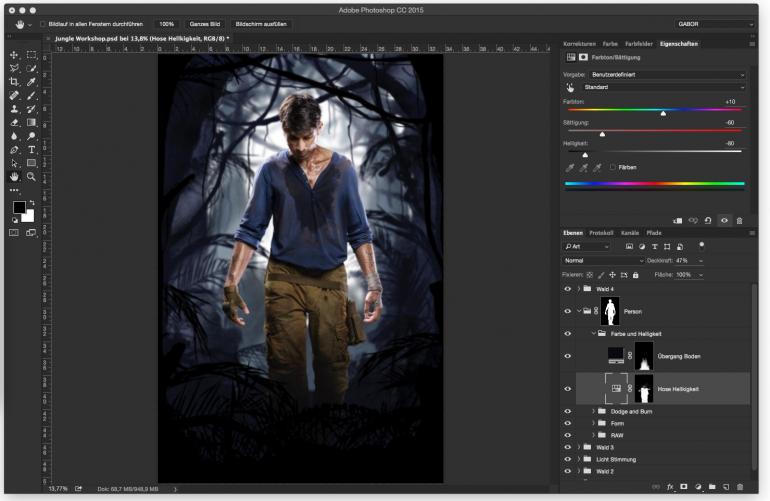Select the Brush tool
Viewport: 770px width, 501px height.
pyautogui.click(x=31, y=95)
